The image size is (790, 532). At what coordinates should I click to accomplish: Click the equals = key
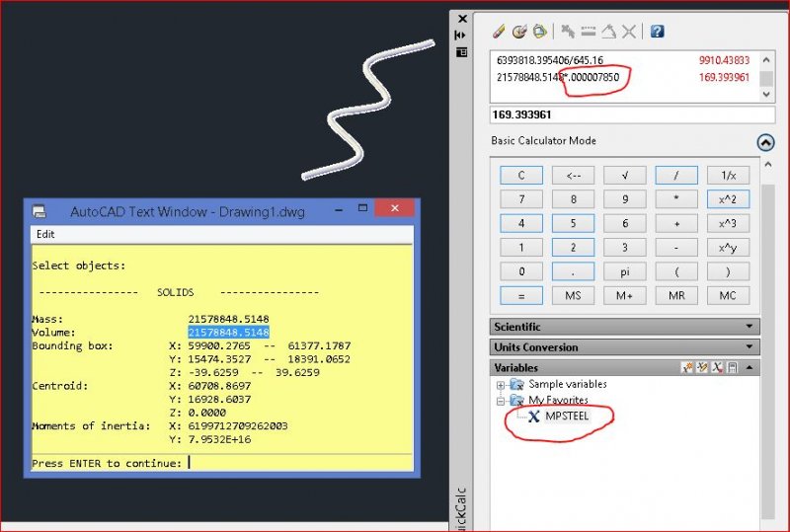pyautogui.click(x=521, y=296)
